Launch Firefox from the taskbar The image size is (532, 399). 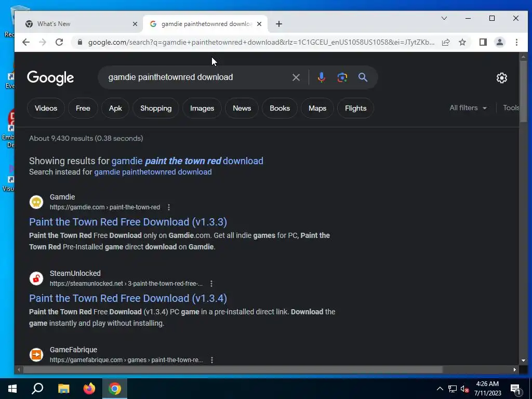click(89, 389)
